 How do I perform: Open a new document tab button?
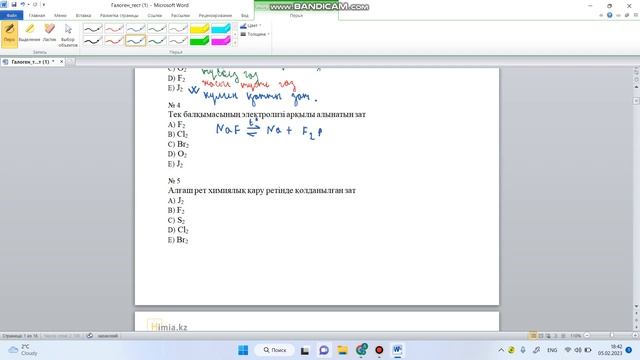coord(70,62)
